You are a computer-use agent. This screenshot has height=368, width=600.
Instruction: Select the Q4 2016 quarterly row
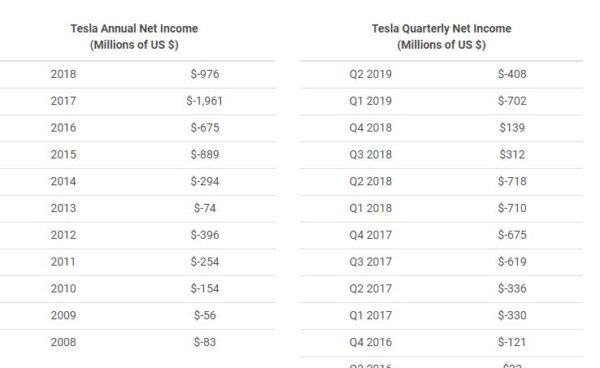[x=442, y=342]
